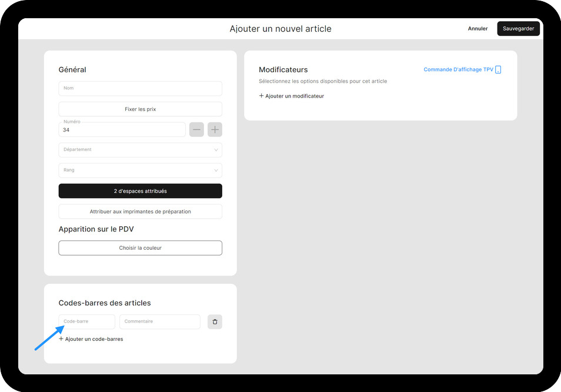Open Fixer les prix settings
The height and width of the screenshot is (392, 561).
[x=140, y=109]
